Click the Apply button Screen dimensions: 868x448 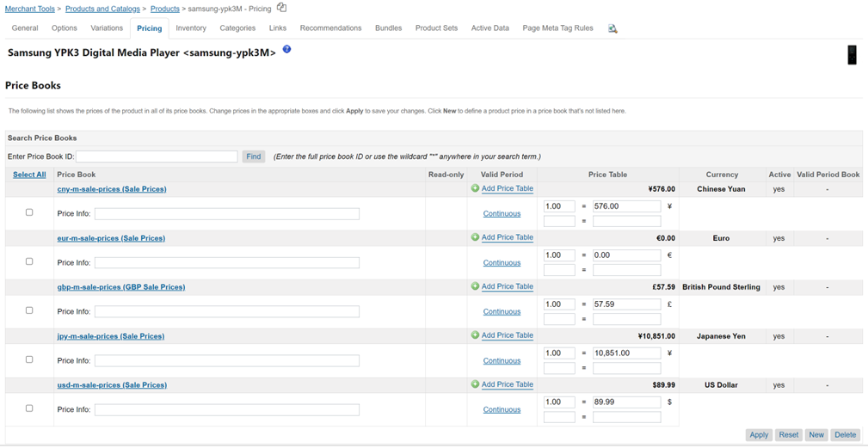(x=759, y=435)
